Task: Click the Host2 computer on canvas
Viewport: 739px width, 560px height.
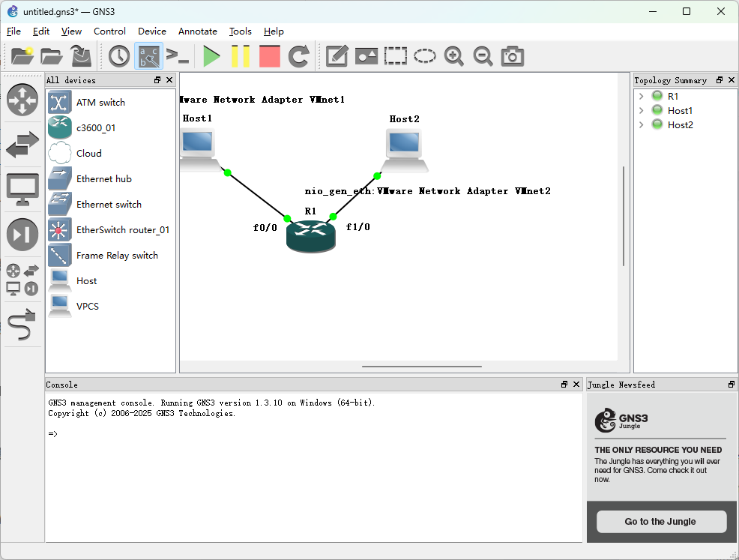Action: (405, 151)
